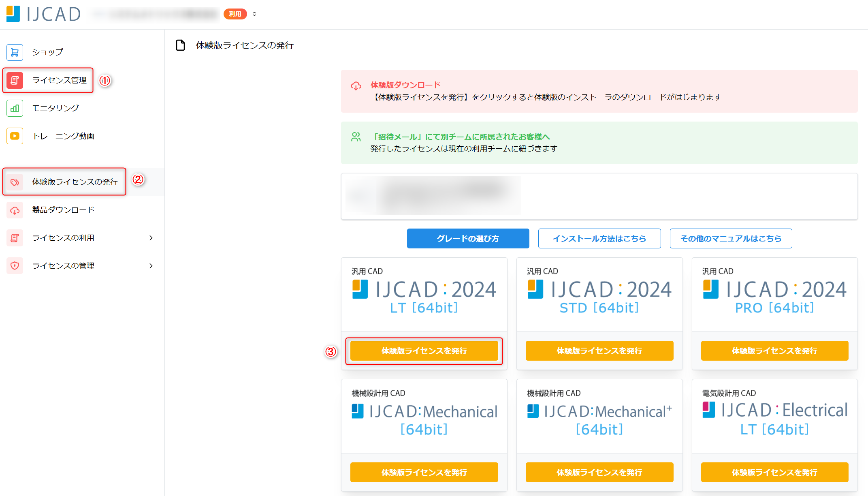Click the IJCAD Mechanical product logo
Screen dimensions: 868x496
click(x=424, y=419)
